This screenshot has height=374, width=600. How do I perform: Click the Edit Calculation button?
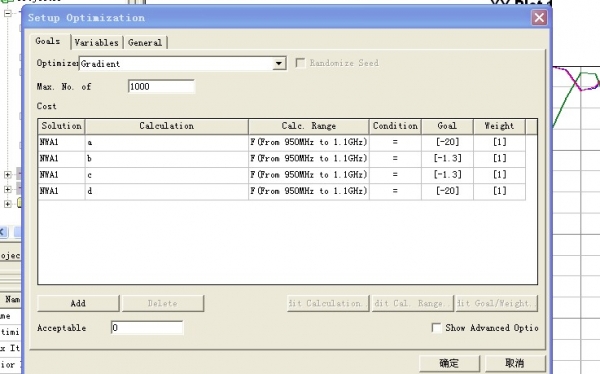click(x=328, y=303)
